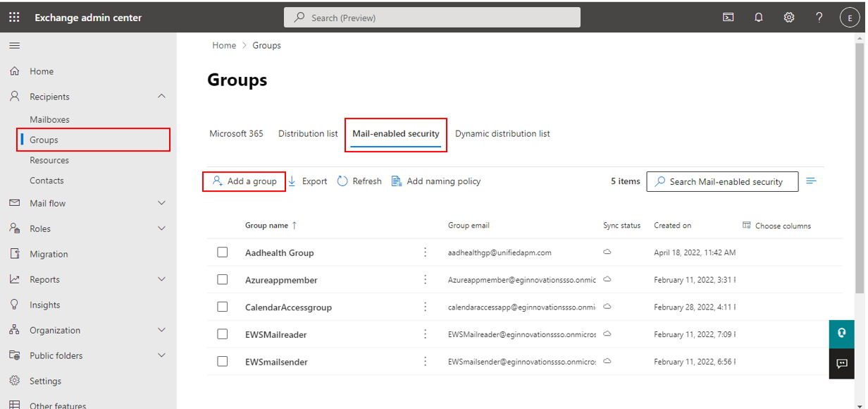Open the Aadhealth Group name
The height and width of the screenshot is (409, 868).
[x=280, y=252]
